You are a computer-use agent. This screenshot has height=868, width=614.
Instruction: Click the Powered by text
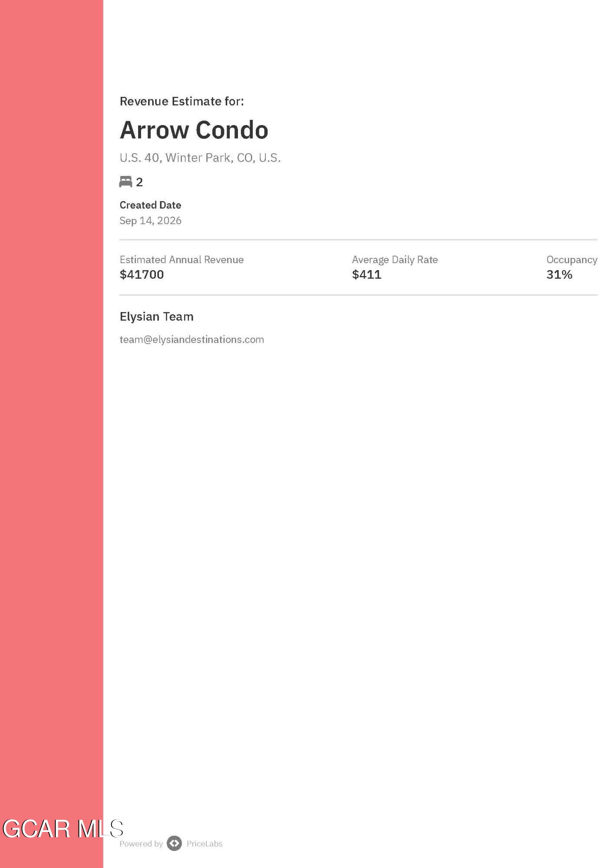point(141,843)
